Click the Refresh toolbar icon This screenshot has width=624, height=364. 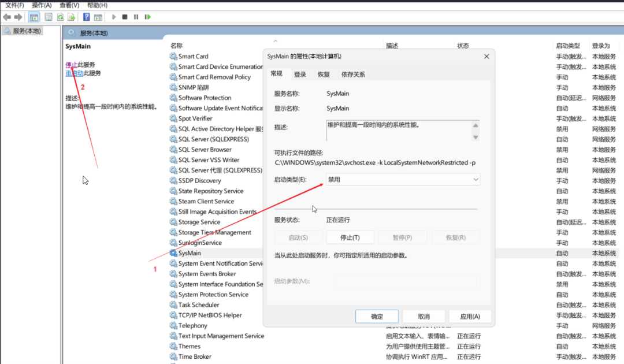point(60,17)
